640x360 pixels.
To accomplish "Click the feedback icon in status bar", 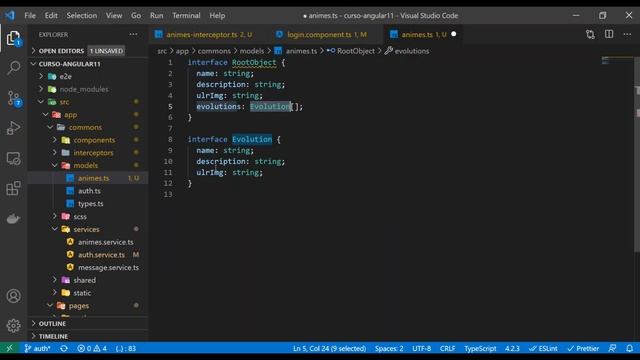I will 612,348.
